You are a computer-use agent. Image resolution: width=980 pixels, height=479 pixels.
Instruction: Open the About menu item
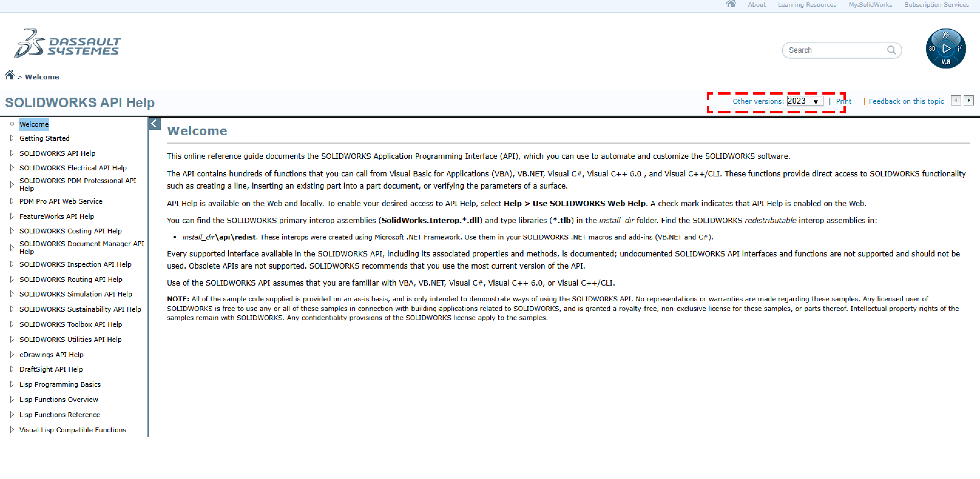pyautogui.click(x=756, y=5)
